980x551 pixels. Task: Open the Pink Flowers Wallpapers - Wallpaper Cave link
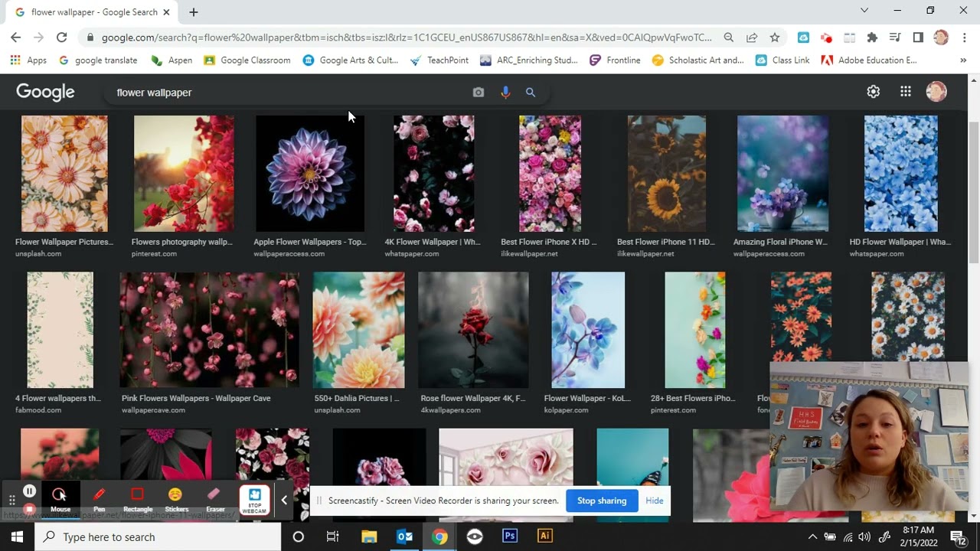[x=196, y=398]
